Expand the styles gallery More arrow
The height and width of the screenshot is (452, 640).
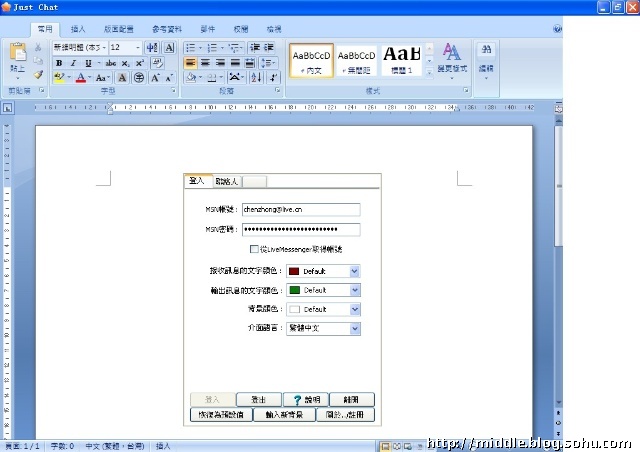click(x=429, y=72)
